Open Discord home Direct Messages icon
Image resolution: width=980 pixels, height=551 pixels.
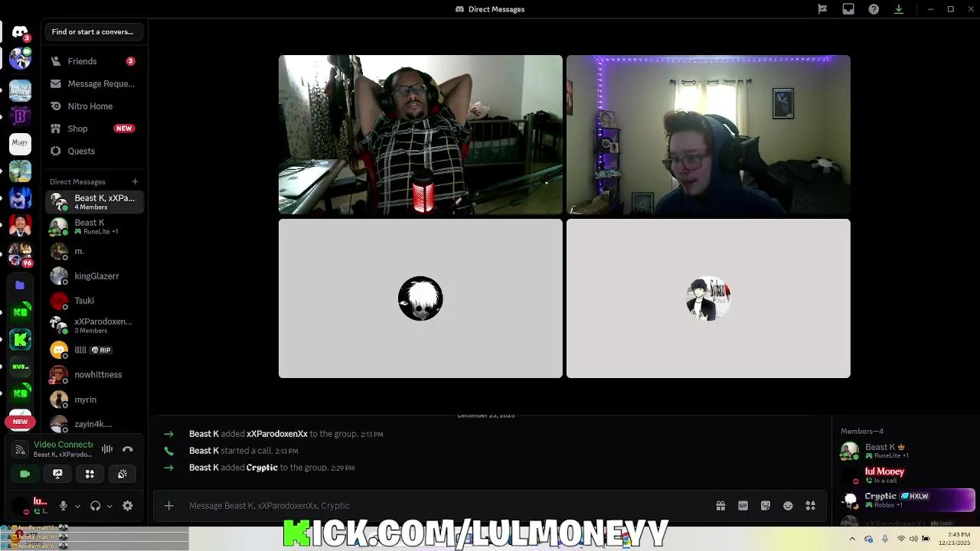(x=20, y=32)
